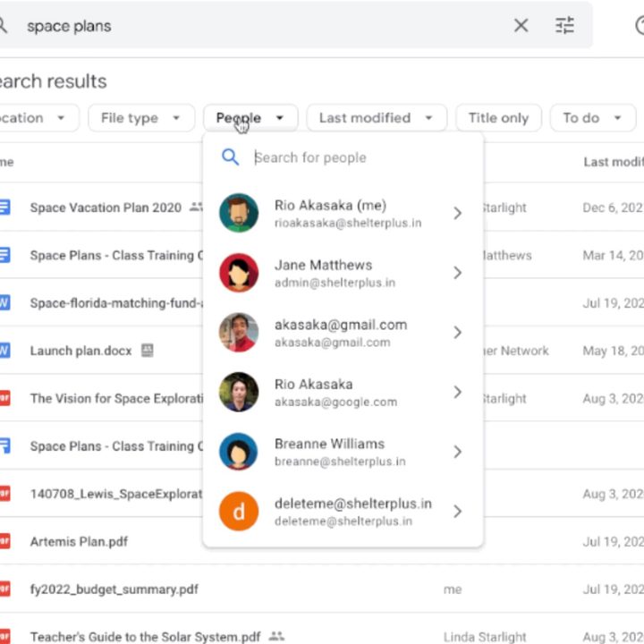The height and width of the screenshot is (644, 644).
Task: Open Artemis Plan.pdf file
Action: (79, 542)
